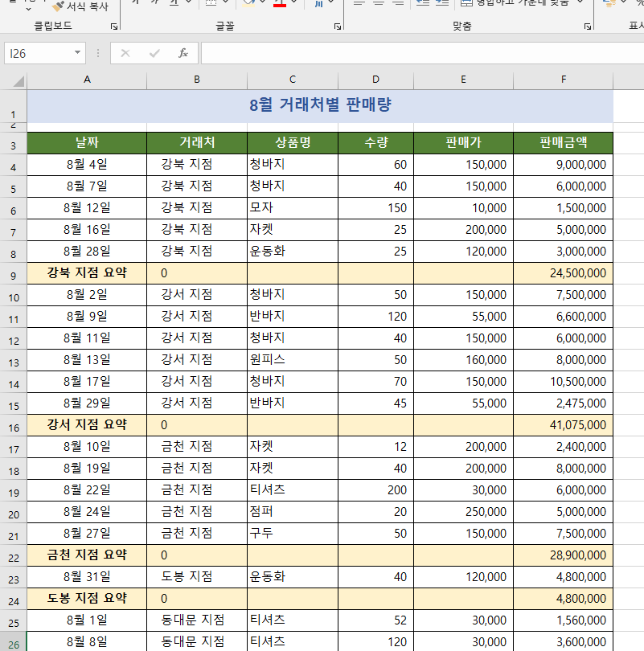Image resolution: width=644 pixels, height=651 pixels.
Task: Click the amount cell 10,500,000
Action: coord(564,382)
